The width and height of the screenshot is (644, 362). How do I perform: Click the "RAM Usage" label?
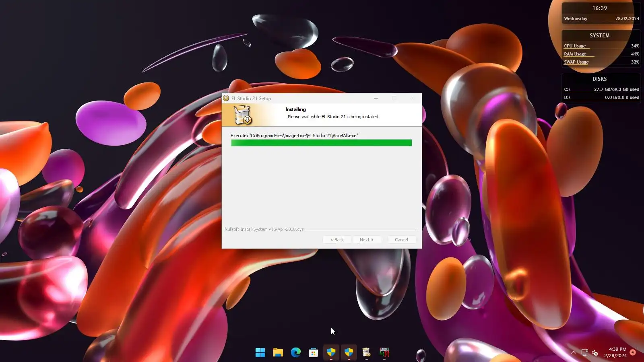(575, 54)
